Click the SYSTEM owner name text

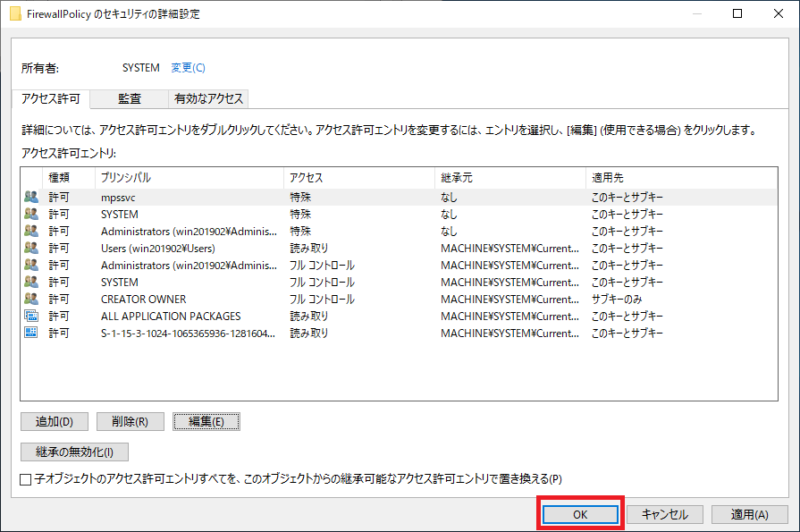coord(141,67)
